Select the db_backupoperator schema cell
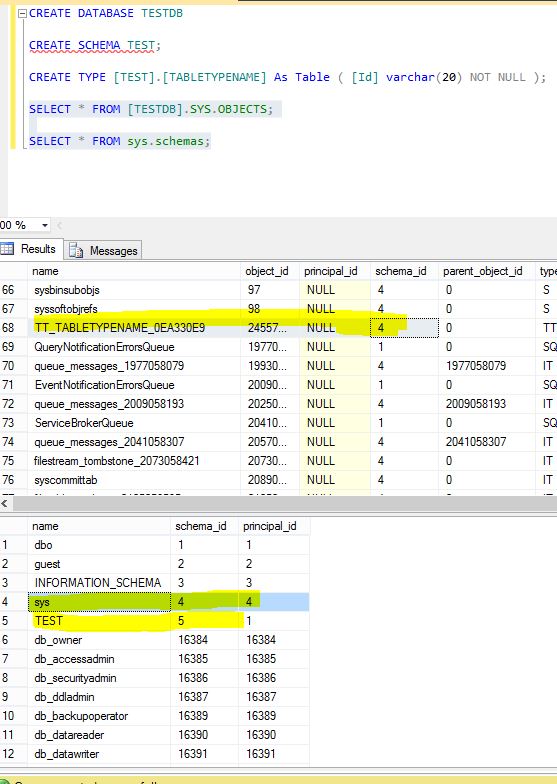This screenshot has height=784, width=557. coord(99,716)
